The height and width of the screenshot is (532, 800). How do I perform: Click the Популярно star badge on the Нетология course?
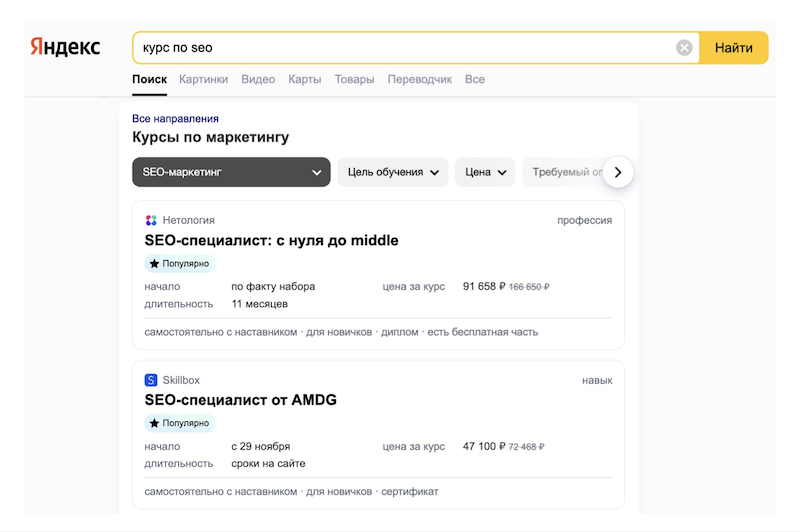[x=180, y=264]
